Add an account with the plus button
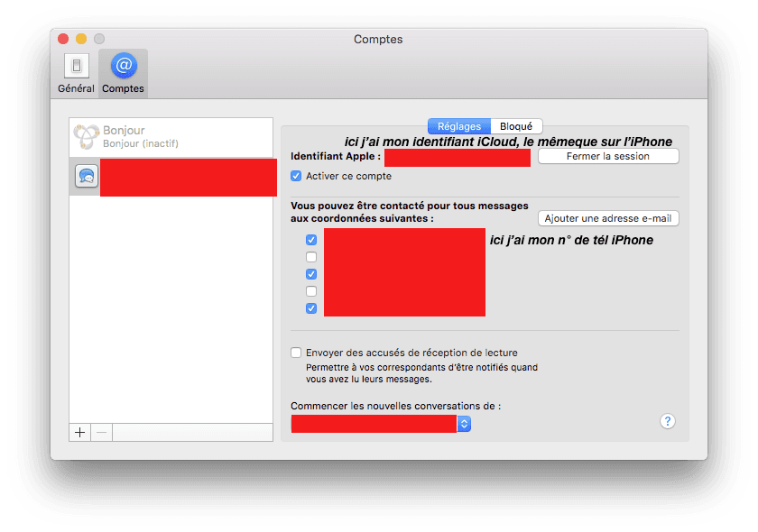Image resolution: width=758 pixels, height=532 pixels. coord(80,433)
